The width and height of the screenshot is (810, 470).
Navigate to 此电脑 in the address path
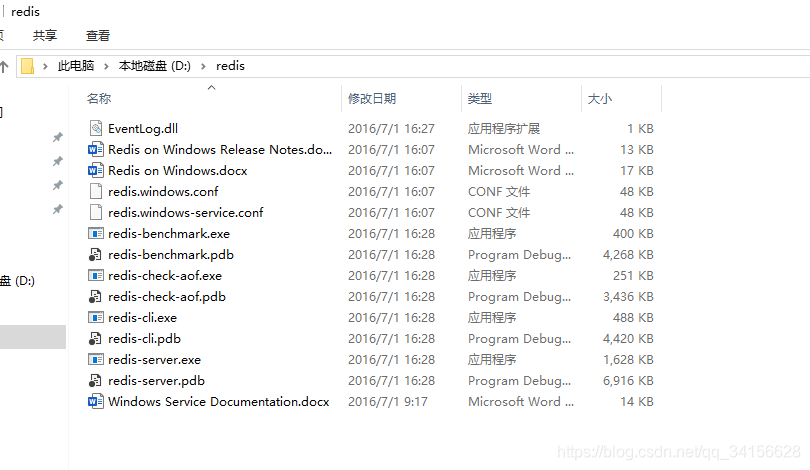point(75,66)
